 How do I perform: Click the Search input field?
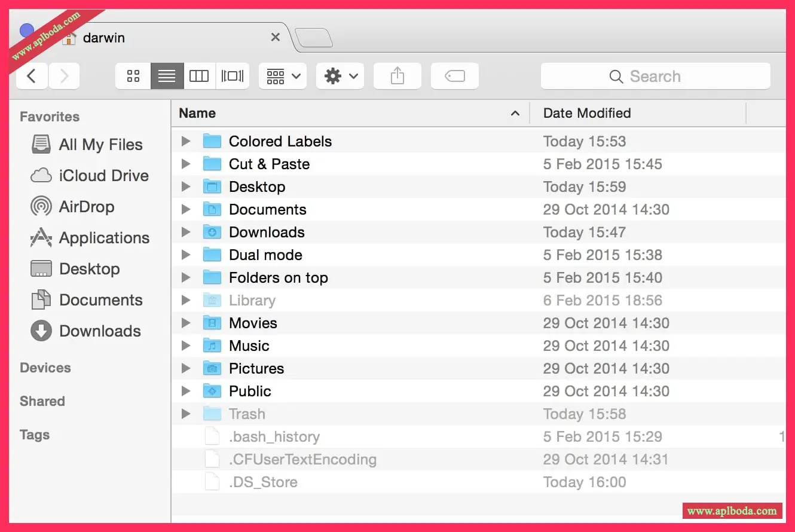click(655, 77)
